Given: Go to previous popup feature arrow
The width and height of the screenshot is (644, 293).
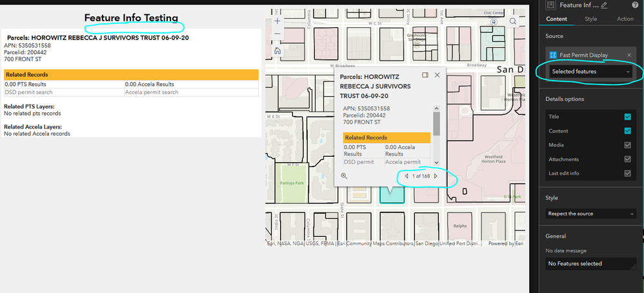Looking at the screenshot, I should (406, 176).
